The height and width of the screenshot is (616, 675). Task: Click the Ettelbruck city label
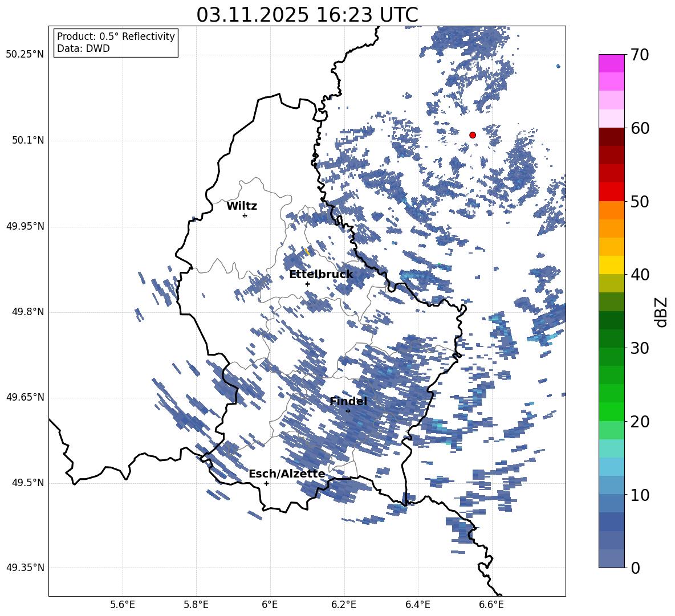coord(321,275)
